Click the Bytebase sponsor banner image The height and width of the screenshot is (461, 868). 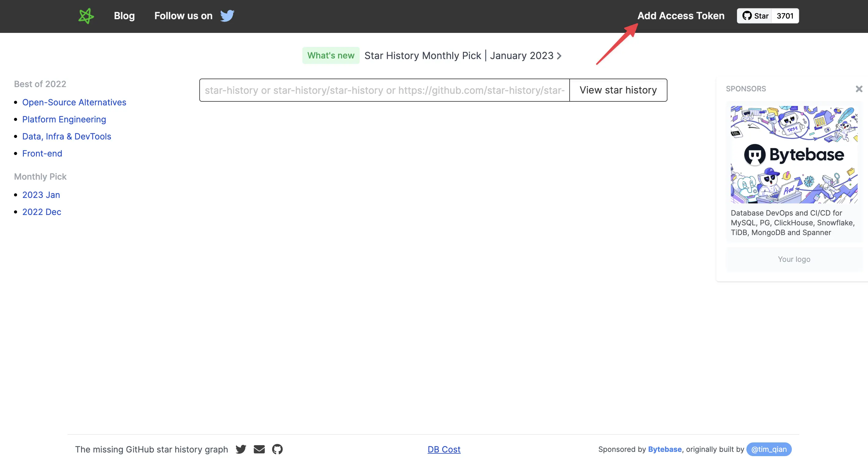794,155
